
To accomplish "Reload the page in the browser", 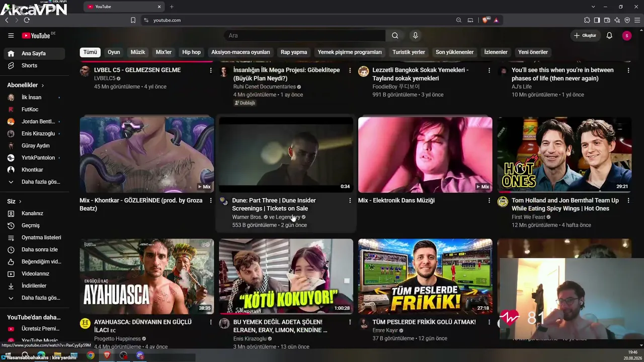I will (x=27, y=20).
